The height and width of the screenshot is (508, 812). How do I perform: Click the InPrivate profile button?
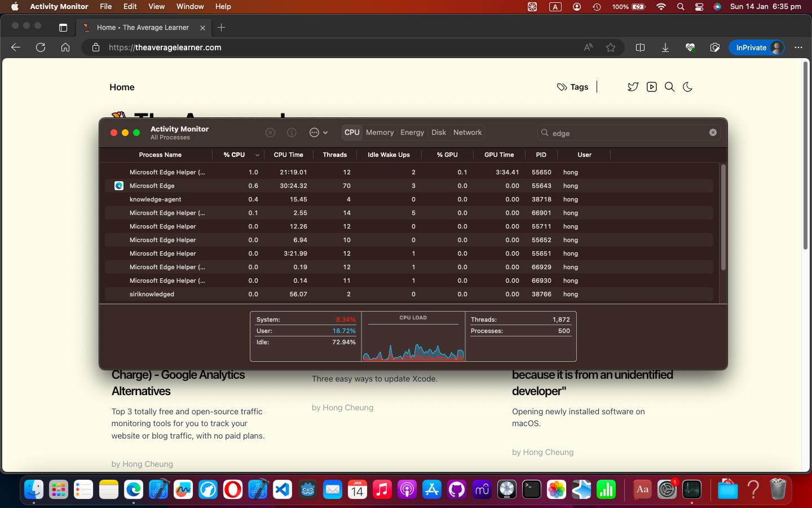click(757, 47)
